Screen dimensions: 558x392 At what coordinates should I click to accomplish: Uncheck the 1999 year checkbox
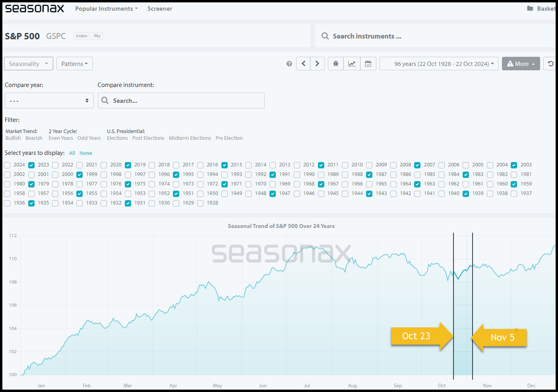pyautogui.click(x=79, y=175)
